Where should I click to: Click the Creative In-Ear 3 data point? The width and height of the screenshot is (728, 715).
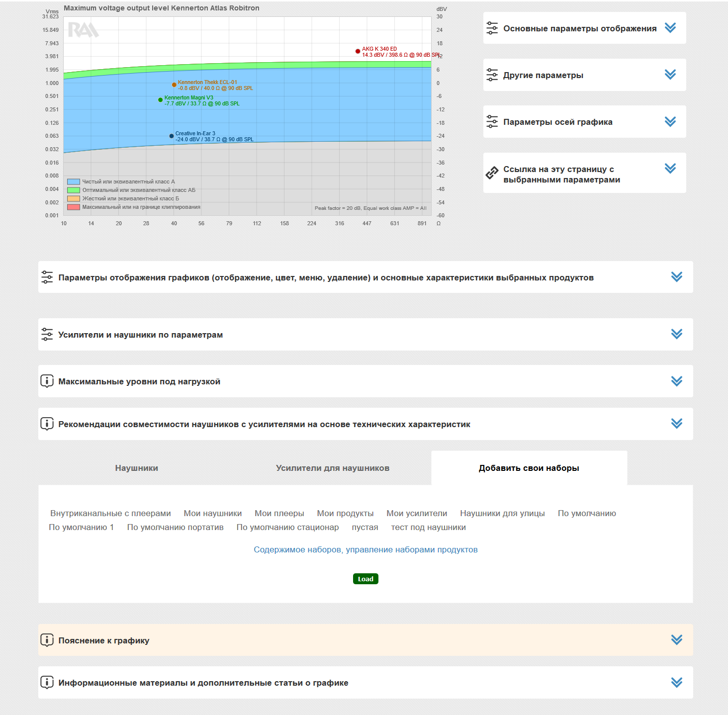pos(172,136)
